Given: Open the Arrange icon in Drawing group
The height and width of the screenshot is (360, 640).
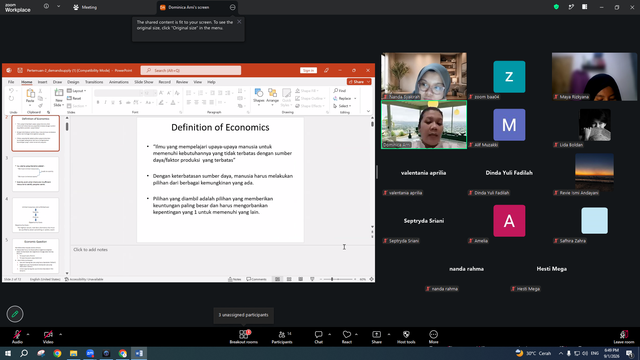Looking at the screenshot, I should click(x=272, y=93).
